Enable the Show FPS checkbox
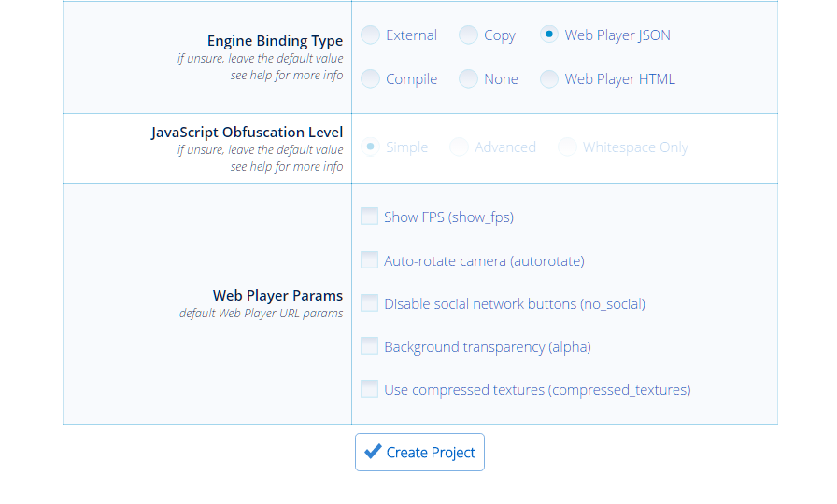 coord(370,217)
